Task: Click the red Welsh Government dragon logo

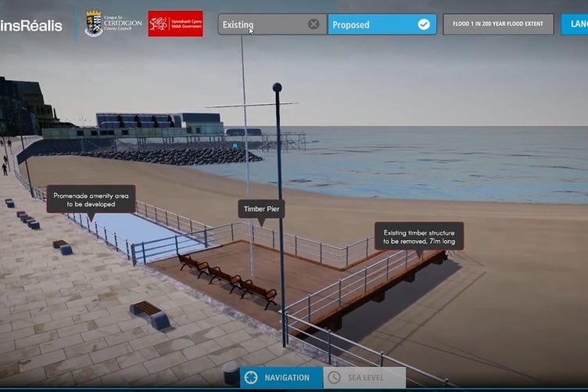Action: (x=175, y=23)
